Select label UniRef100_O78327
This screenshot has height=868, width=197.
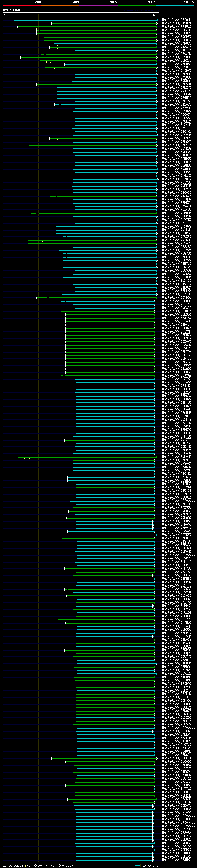pos(176,139)
